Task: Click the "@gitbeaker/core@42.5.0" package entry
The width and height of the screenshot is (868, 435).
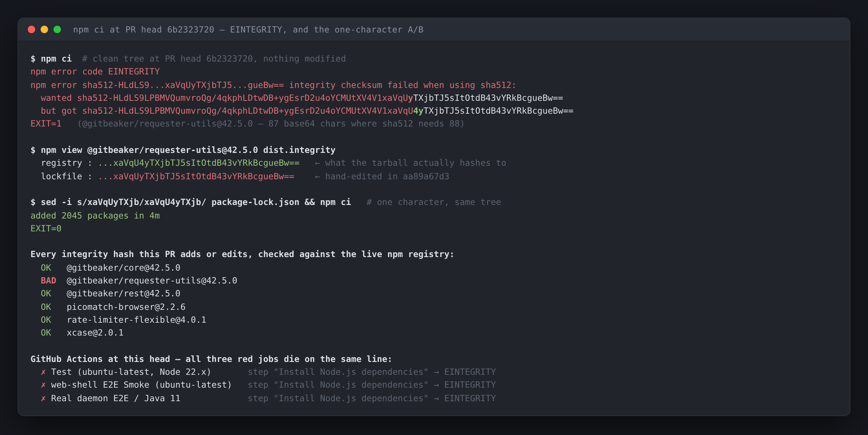Action: pyautogui.click(x=124, y=268)
